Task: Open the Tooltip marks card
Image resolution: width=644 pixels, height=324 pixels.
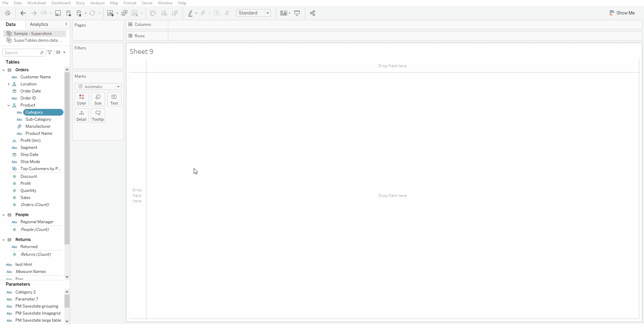Action: coord(98,116)
